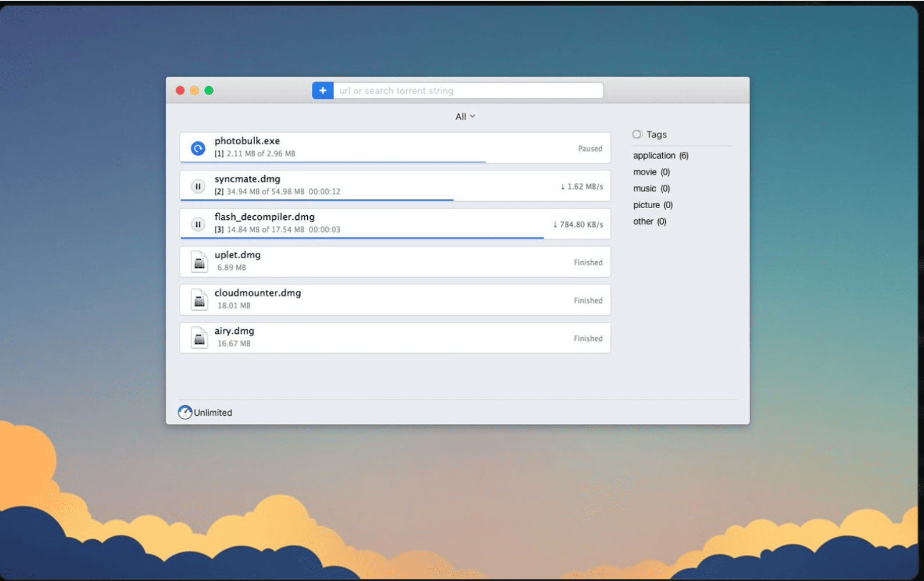924x581 pixels.
Task: Zoom the window with the green button
Action: point(209,90)
